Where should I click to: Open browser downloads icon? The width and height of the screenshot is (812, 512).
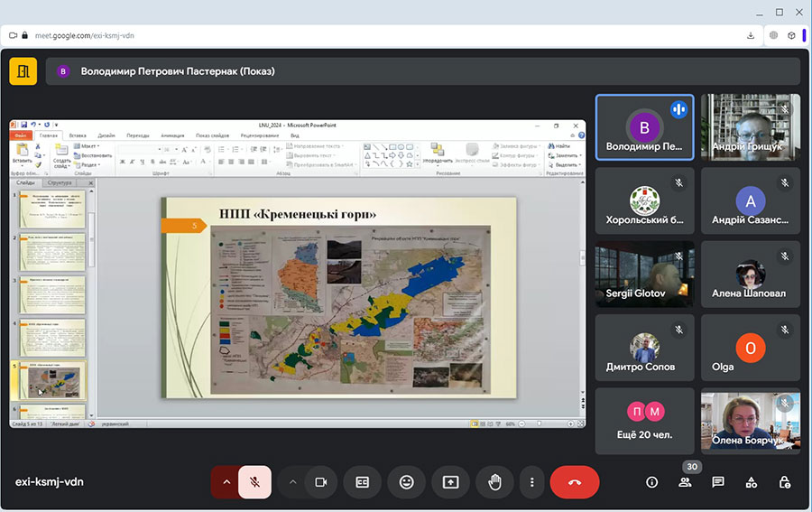(751, 35)
